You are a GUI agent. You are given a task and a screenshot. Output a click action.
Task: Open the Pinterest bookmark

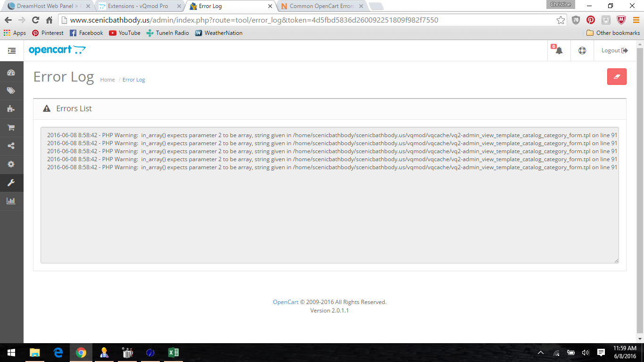48,33
